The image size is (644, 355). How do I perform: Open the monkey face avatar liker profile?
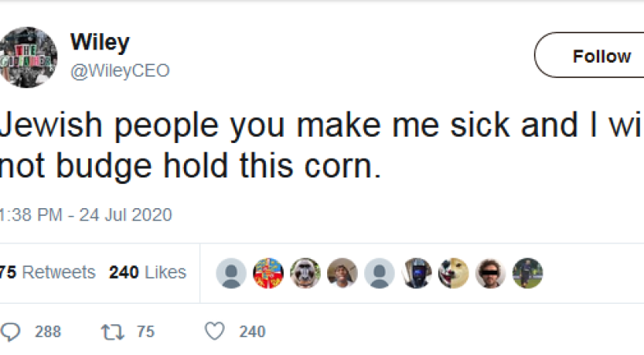pos(305,273)
